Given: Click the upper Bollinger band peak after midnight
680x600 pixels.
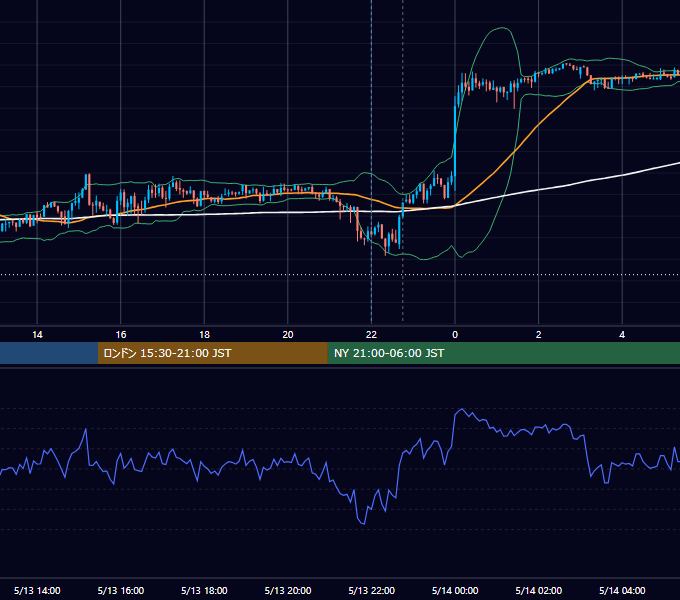Looking at the screenshot, I should pyautogui.click(x=502, y=28).
